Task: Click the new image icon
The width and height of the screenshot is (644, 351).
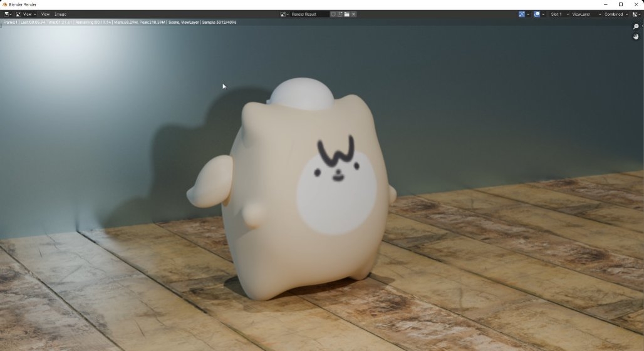Action: 340,14
